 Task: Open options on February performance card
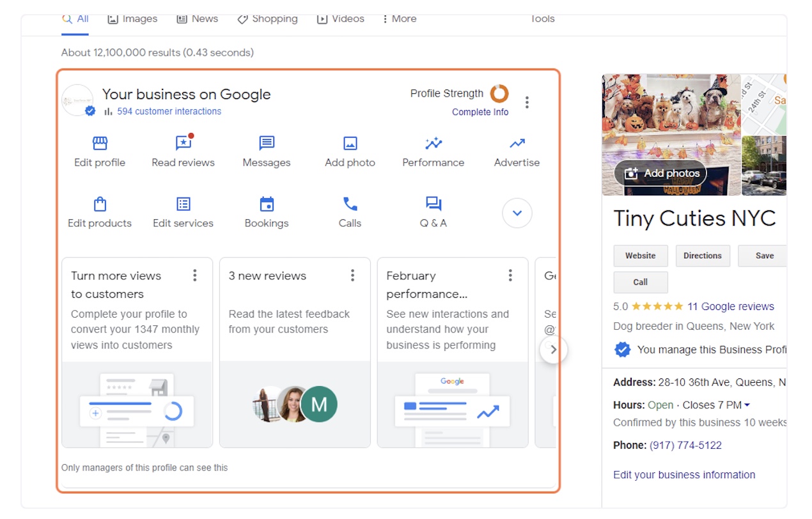tap(510, 275)
